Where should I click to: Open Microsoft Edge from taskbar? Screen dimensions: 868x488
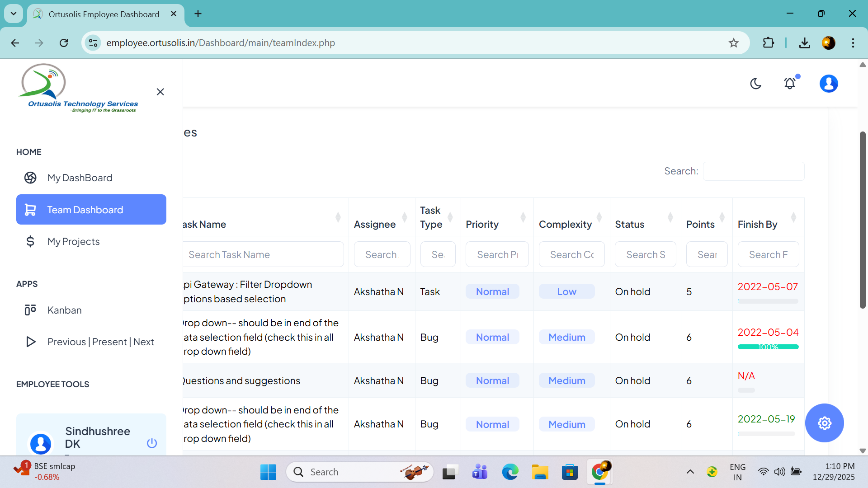point(510,472)
